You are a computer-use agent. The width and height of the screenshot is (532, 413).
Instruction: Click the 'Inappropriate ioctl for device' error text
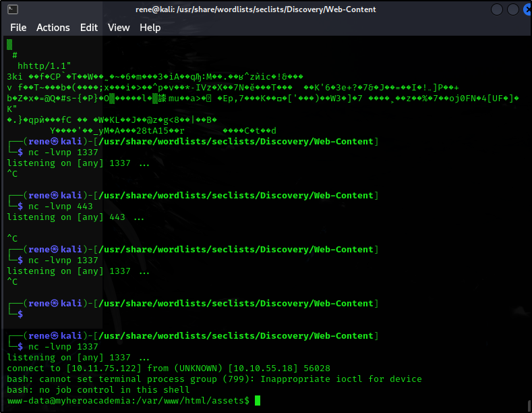(343, 379)
